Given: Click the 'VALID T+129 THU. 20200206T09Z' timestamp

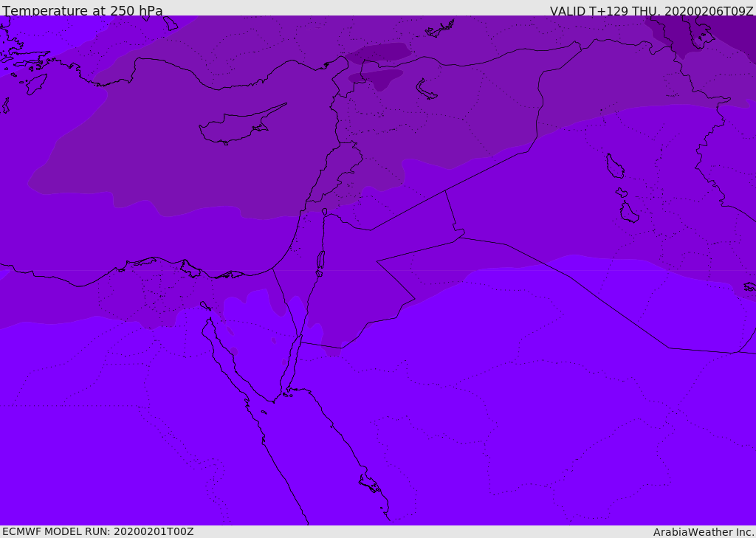Looking at the screenshot, I should pyautogui.click(x=651, y=11).
